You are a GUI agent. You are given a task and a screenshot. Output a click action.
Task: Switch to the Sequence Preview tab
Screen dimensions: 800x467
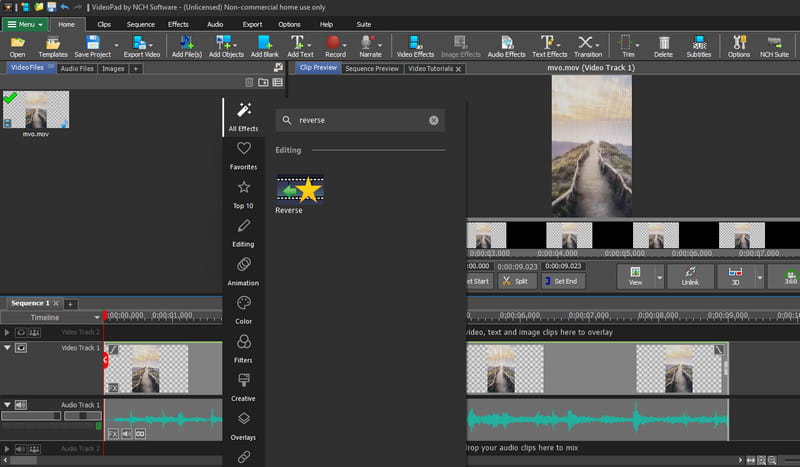click(x=370, y=69)
